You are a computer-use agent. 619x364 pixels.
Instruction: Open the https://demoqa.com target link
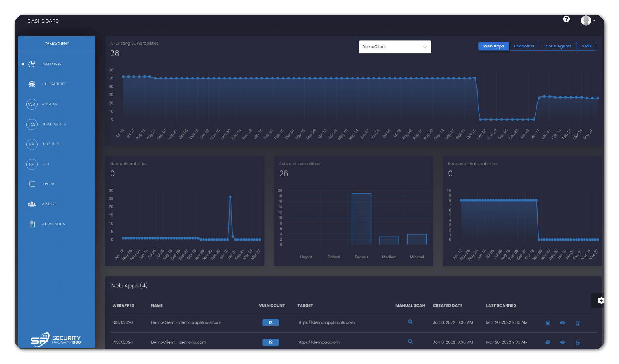[318, 342]
